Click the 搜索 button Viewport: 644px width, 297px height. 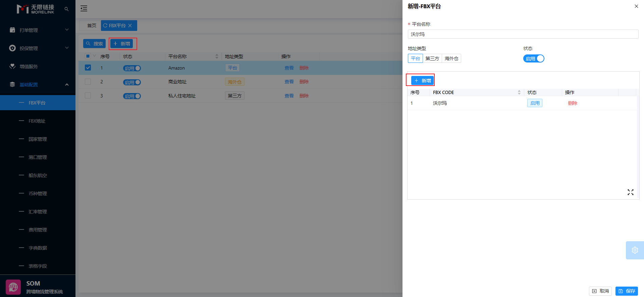tap(94, 44)
